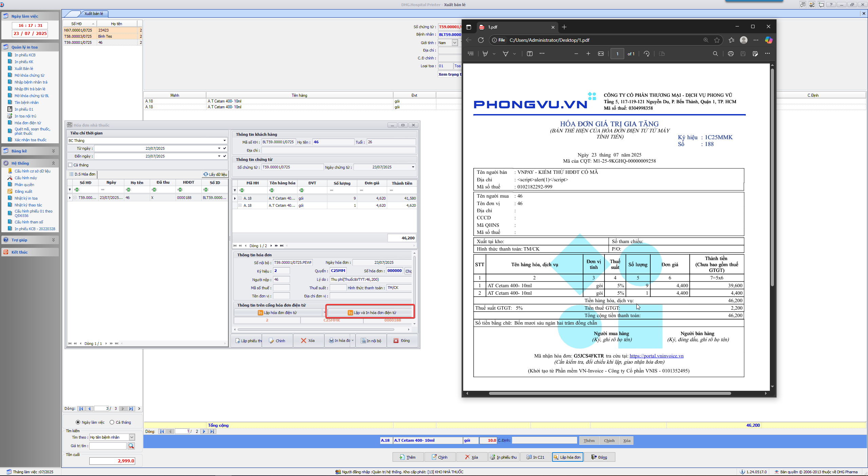Select the Ngày làm việc radio button
This screenshot has height=476, width=868.
(78, 422)
